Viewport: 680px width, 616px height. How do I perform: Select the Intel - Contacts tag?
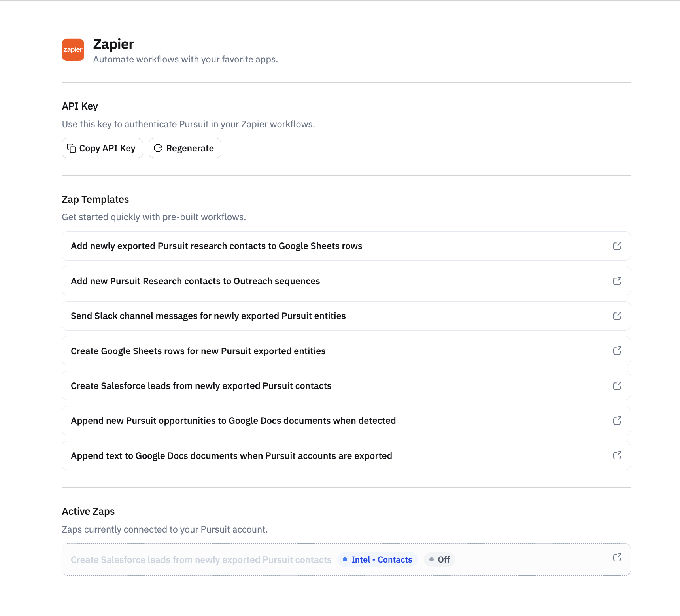point(378,560)
